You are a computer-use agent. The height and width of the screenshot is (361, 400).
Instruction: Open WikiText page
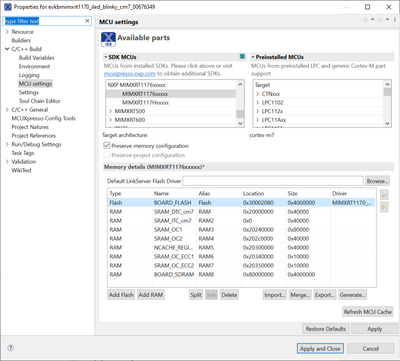pyautogui.click(x=21, y=170)
